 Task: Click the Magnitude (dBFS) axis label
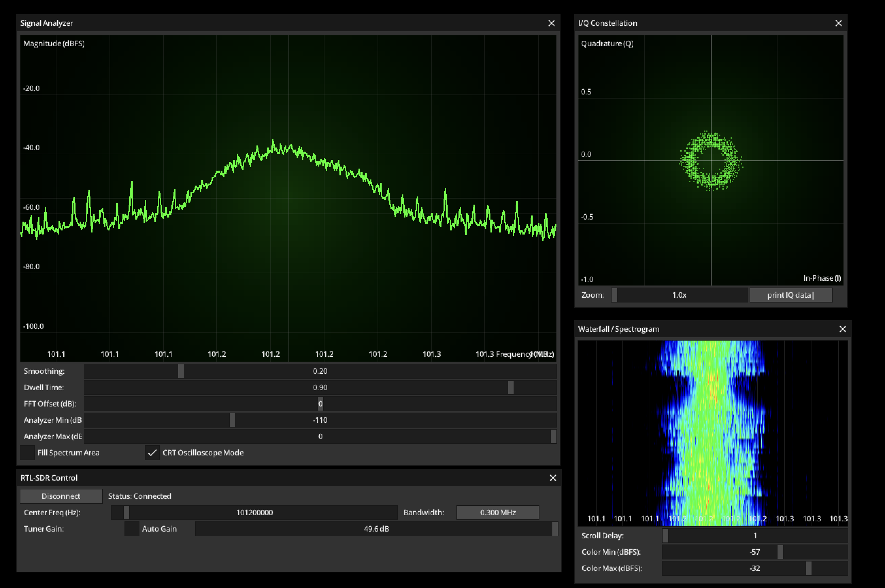click(x=54, y=44)
